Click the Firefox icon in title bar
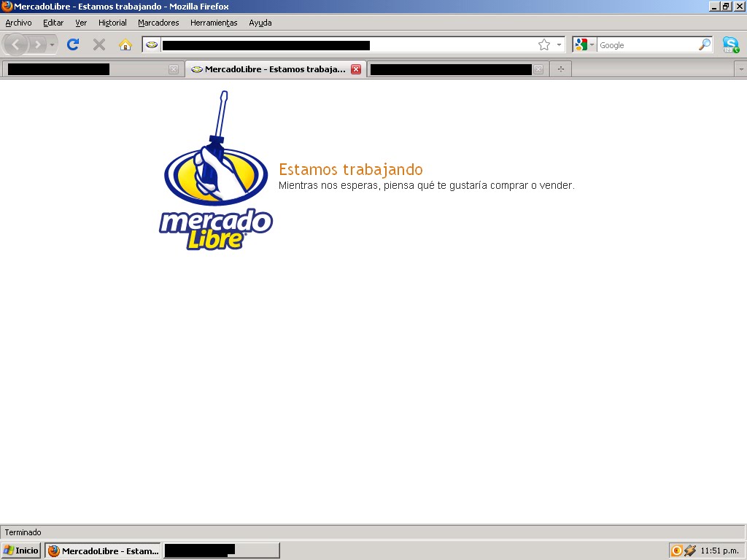The width and height of the screenshot is (747, 560). (7, 6)
